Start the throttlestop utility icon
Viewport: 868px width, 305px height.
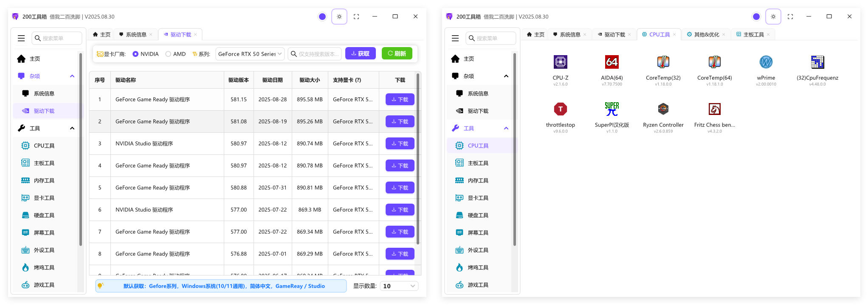(x=560, y=109)
